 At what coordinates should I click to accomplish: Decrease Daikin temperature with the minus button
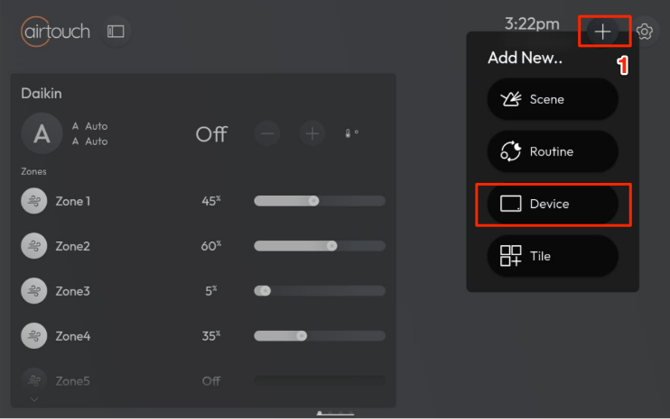point(267,134)
